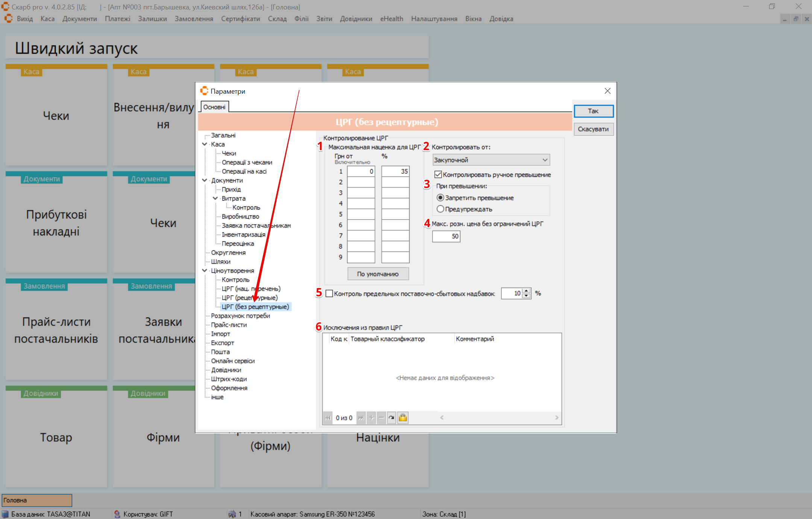Collapse the Витрата tree node

click(215, 198)
